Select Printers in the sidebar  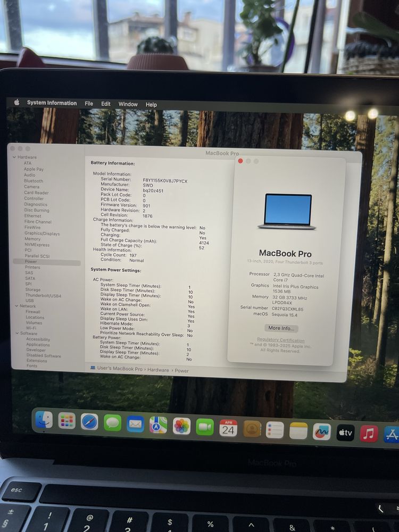(32, 267)
